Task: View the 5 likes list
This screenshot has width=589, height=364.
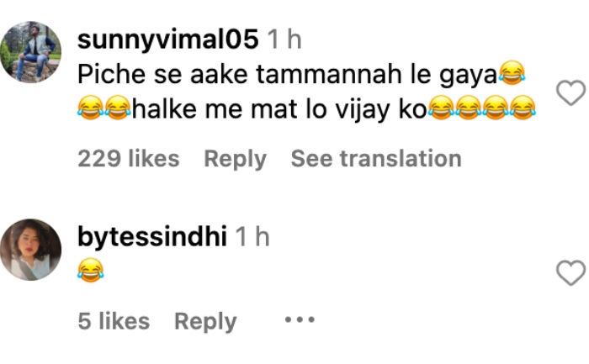Action: click(114, 321)
